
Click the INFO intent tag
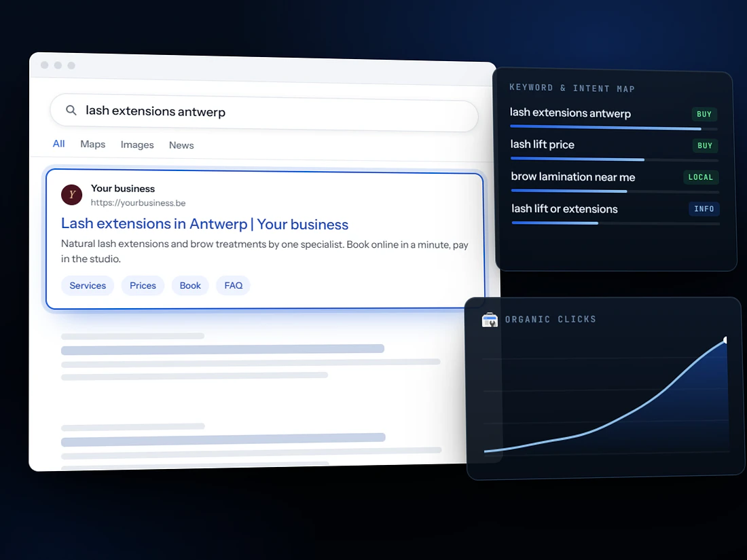[704, 209]
